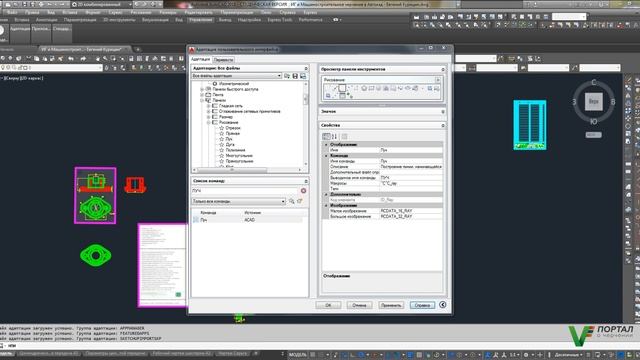Select the Луч command row star icon

coord(222,139)
